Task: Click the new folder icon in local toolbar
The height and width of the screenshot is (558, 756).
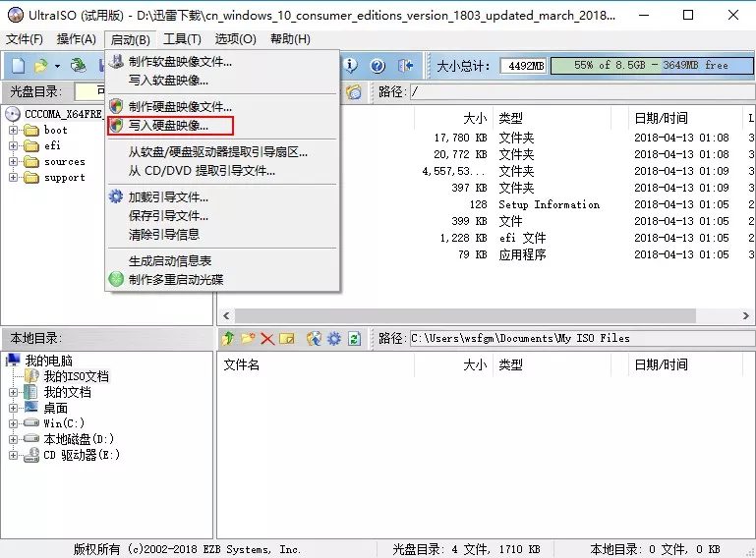Action: coord(248,339)
